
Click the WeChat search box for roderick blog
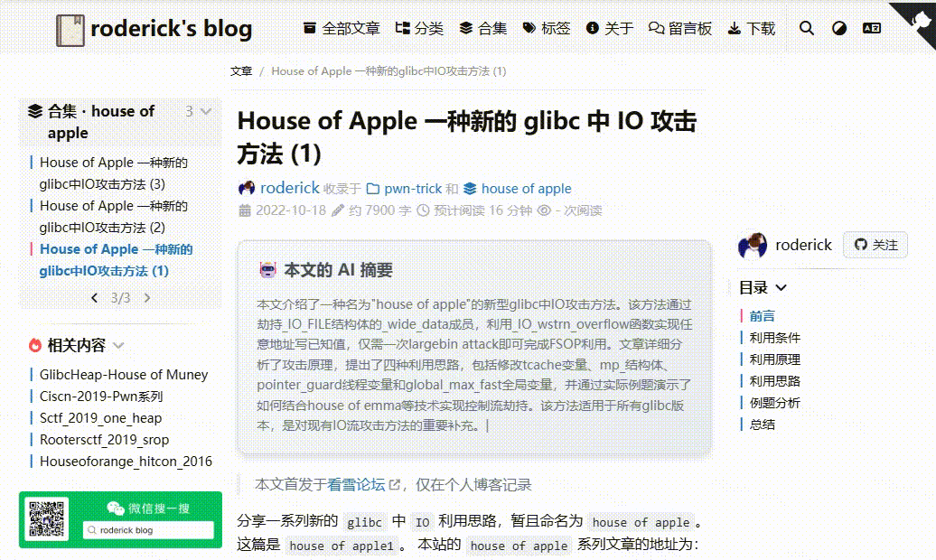pyautogui.click(x=148, y=530)
